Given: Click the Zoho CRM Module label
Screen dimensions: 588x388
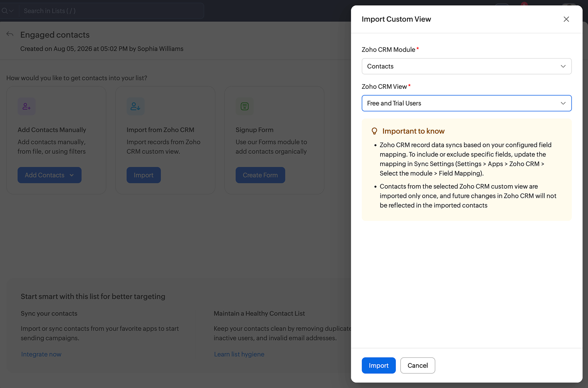Looking at the screenshot, I should (389, 50).
